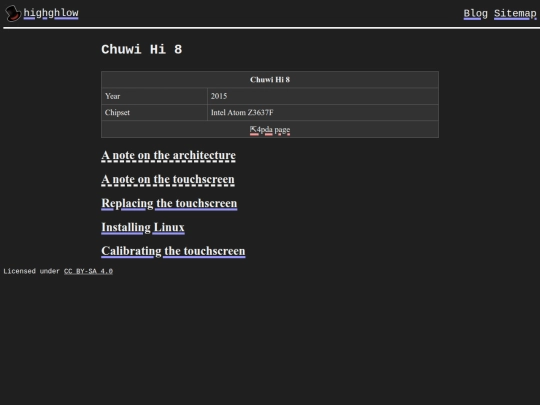Click the Intel Atom Z3637F cell
Viewport: 540px width, 405px height.
tap(323, 113)
